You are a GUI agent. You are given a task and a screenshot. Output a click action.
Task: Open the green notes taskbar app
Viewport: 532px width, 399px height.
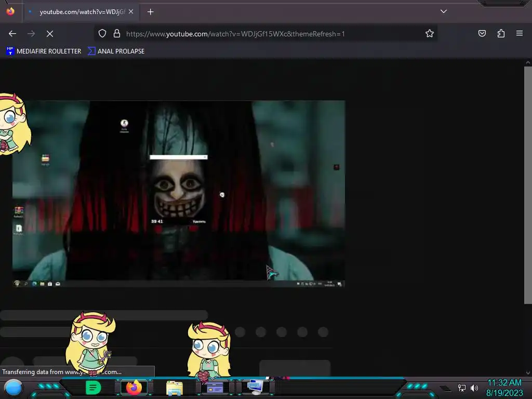pyautogui.click(x=93, y=388)
